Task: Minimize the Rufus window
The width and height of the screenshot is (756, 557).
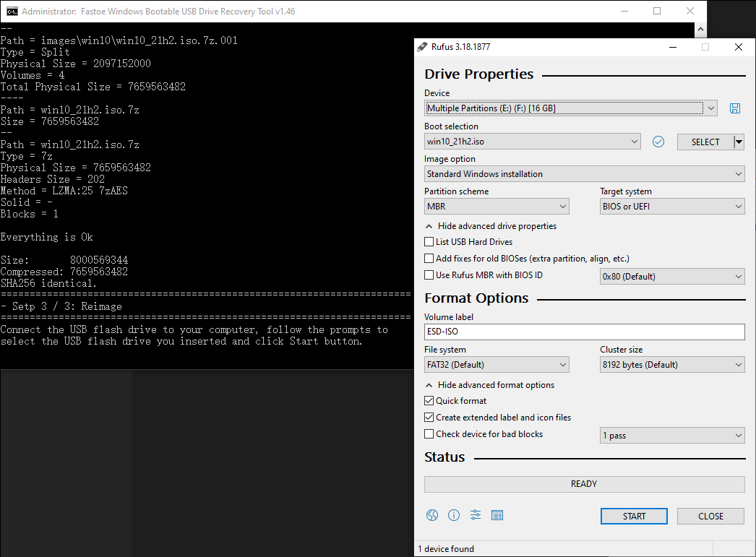Action: pos(673,47)
